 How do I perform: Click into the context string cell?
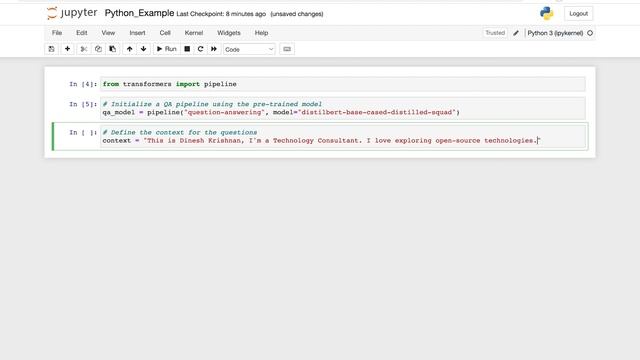343,136
